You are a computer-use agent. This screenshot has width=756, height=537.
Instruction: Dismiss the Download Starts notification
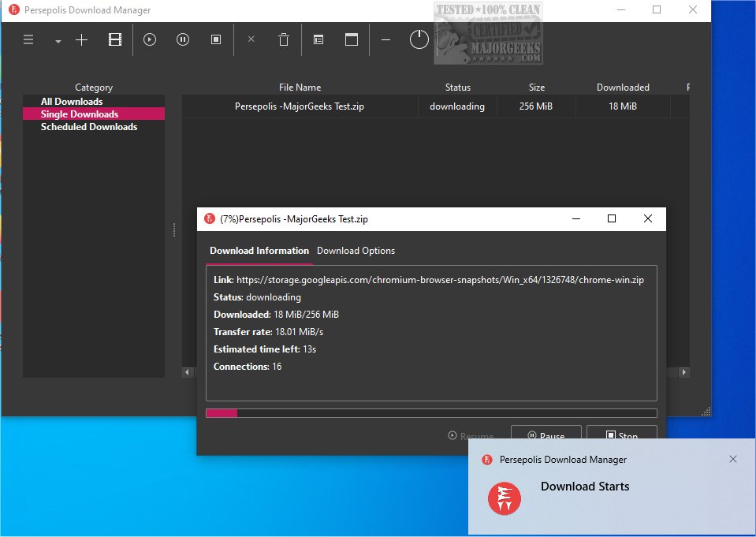coord(733,459)
